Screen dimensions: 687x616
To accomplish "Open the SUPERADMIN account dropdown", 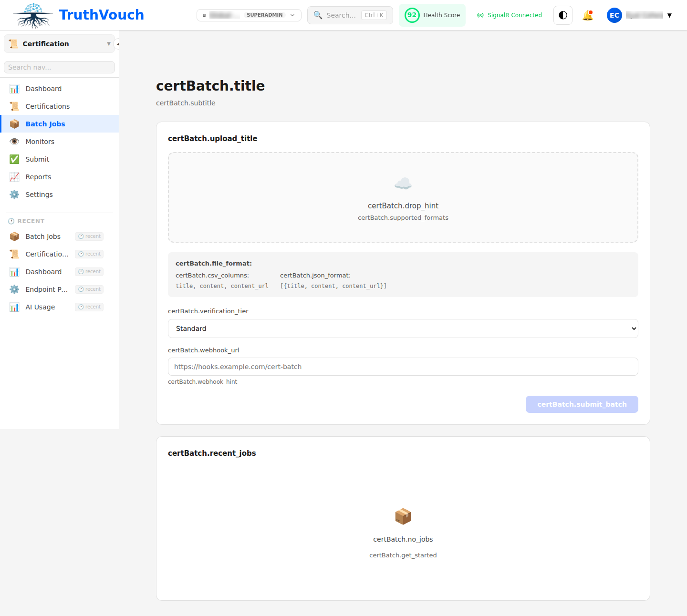I will [x=249, y=15].
